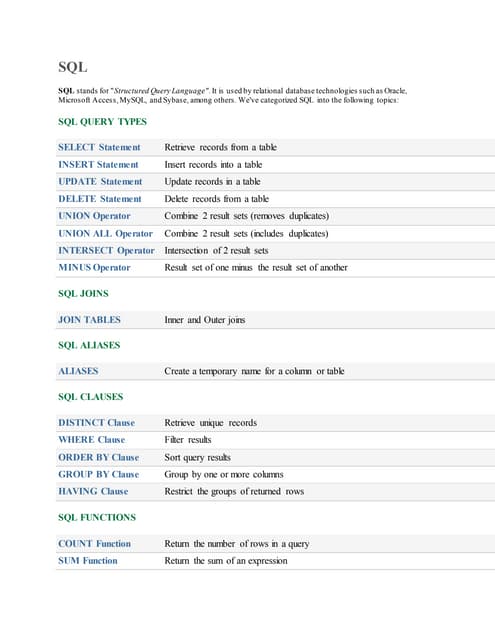Screen dimensions: 495x640
Task: Open the INSERT Statement link
Action: 98,164
